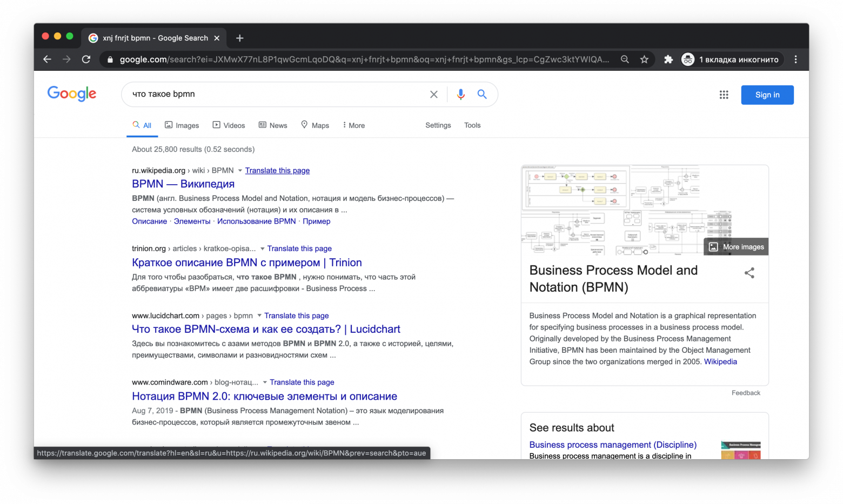
Task: Click the Sign in button
Action: 767,95
